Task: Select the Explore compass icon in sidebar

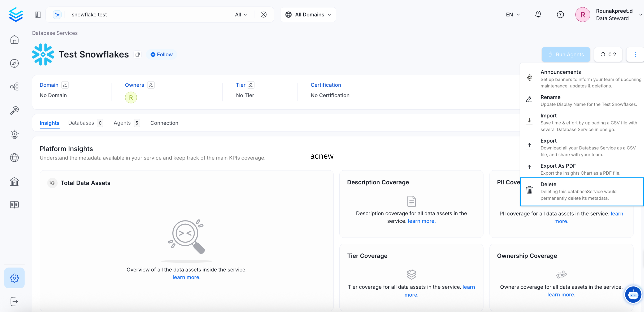Action: (14, 63)
